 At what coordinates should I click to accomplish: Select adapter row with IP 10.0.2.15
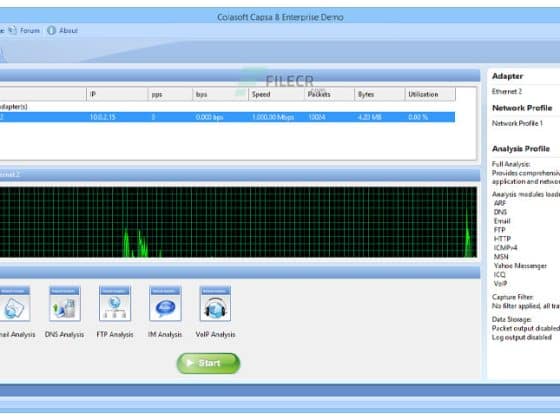click(228, 117)
